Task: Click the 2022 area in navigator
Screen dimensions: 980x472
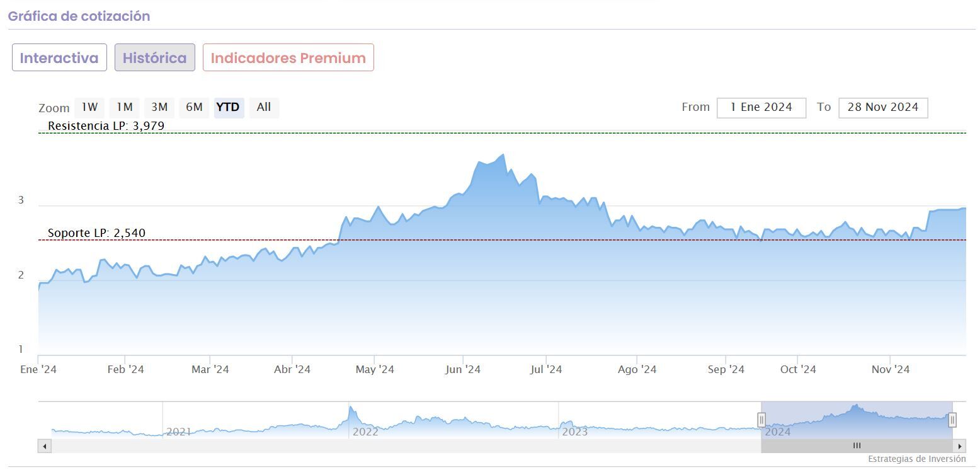Action: [x=366, y=431]
